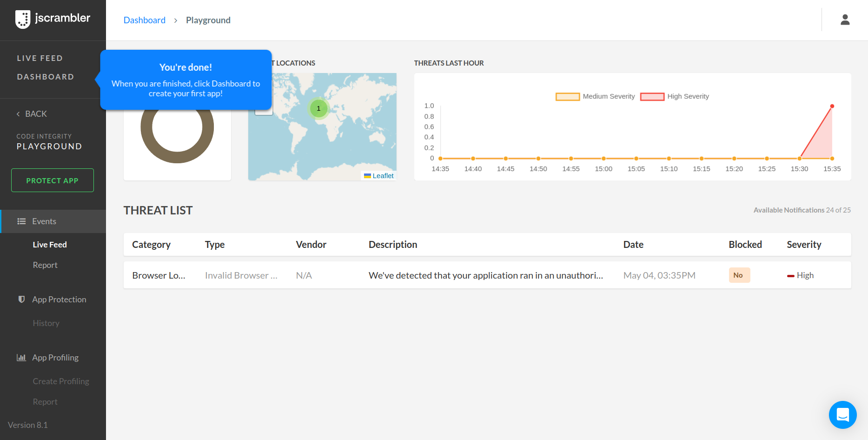Click the map cluster marker 1
Viewport: 868px width, 440px height.
pyautogui.click(x=318, y=108)
